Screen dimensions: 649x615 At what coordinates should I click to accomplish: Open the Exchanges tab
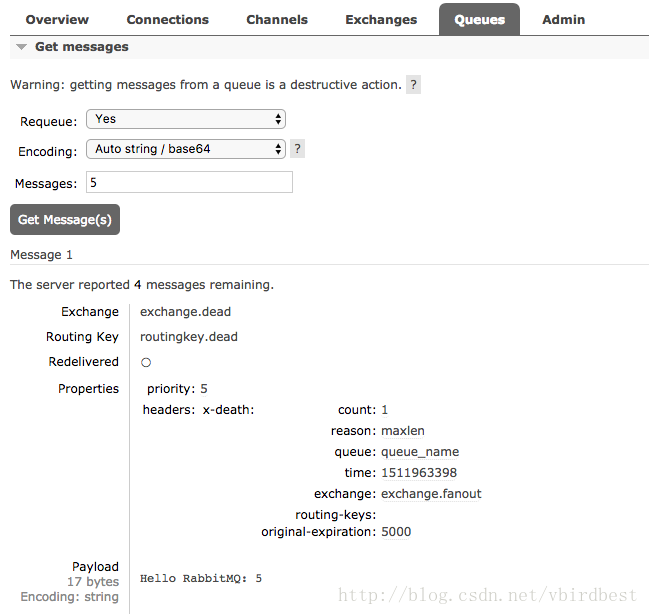tap(381, 19)
